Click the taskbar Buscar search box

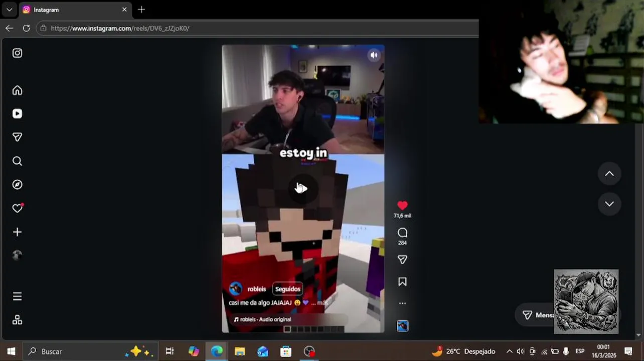90,351
